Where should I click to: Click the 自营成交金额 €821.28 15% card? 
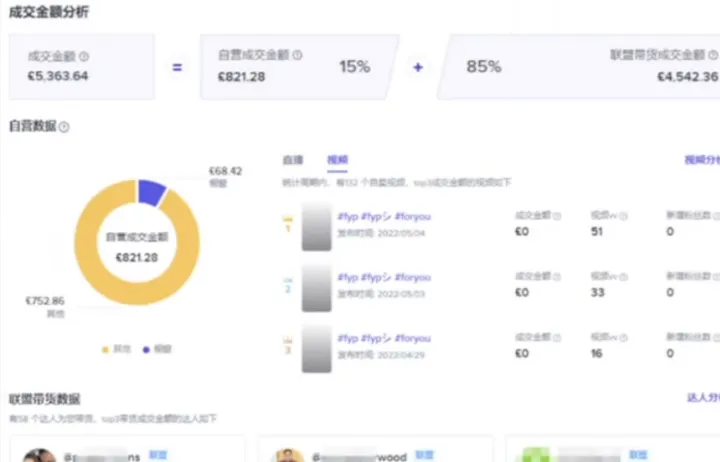298,67
